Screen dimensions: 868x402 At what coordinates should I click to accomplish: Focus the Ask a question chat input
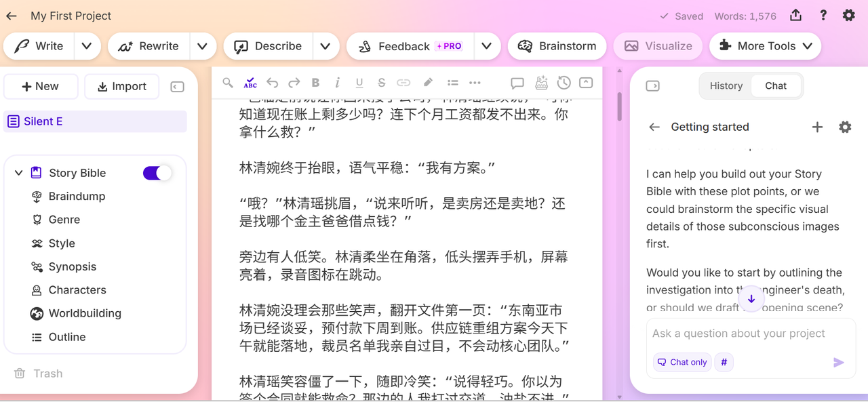tap(751, 334)
